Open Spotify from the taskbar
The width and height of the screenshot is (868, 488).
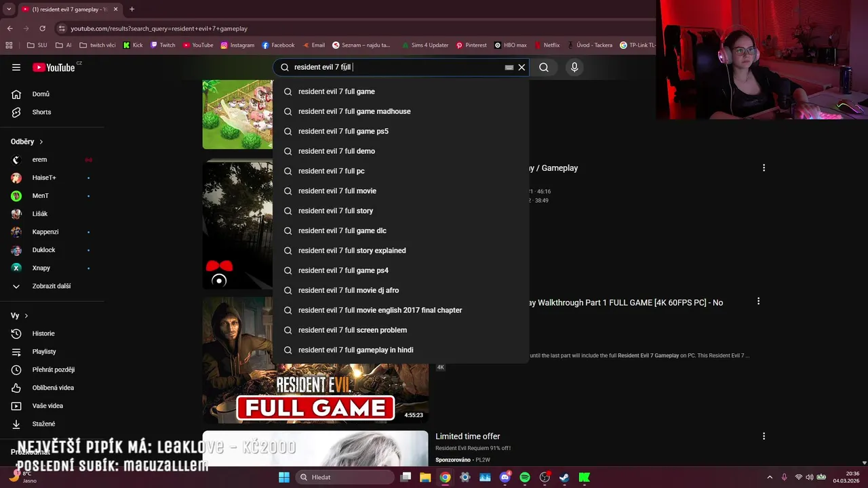(x=525, y=477)
